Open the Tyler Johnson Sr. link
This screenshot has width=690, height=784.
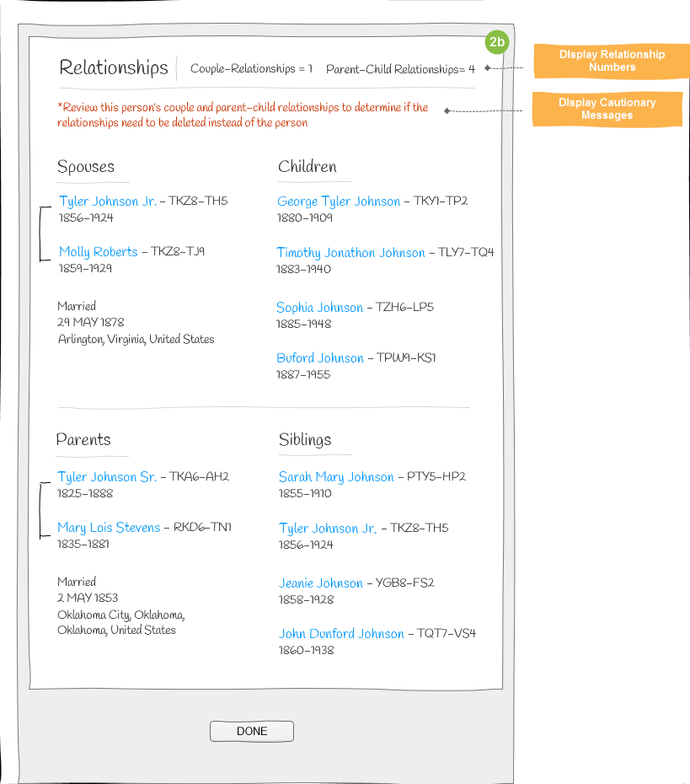pyautogui.click(x=107, y=477)
